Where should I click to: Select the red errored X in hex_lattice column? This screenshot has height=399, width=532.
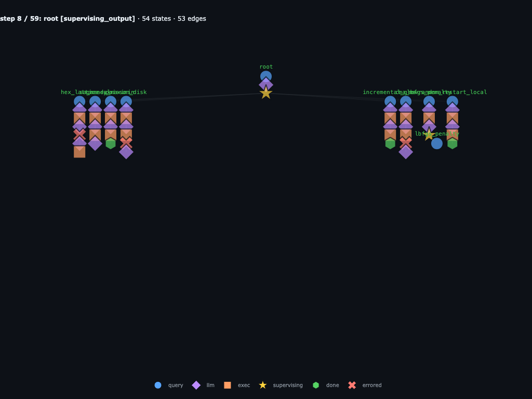coord(79,135)
